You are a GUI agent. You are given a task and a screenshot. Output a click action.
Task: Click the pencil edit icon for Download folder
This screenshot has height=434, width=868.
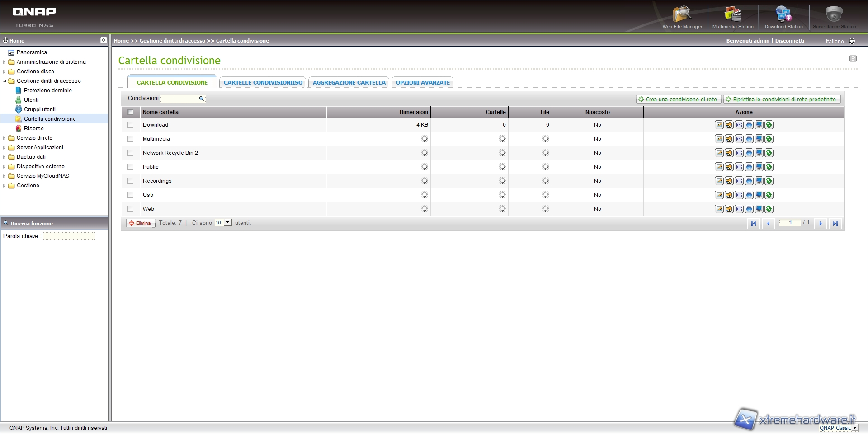719,125
